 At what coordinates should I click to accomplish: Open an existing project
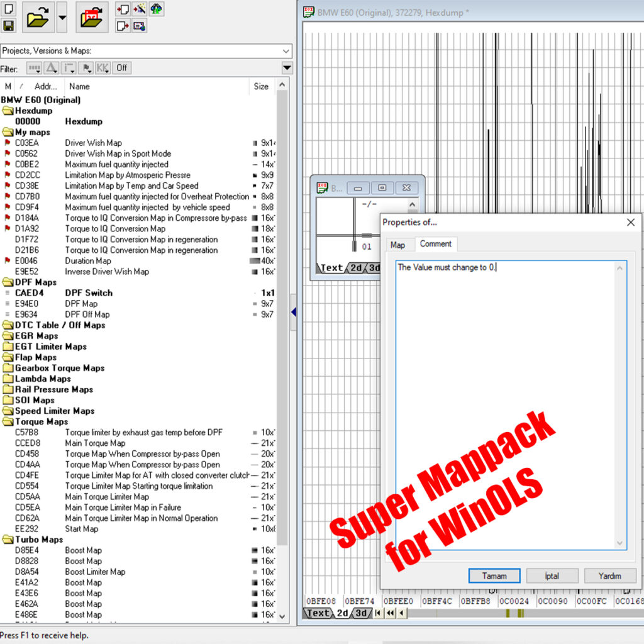[x=36, y=18]
